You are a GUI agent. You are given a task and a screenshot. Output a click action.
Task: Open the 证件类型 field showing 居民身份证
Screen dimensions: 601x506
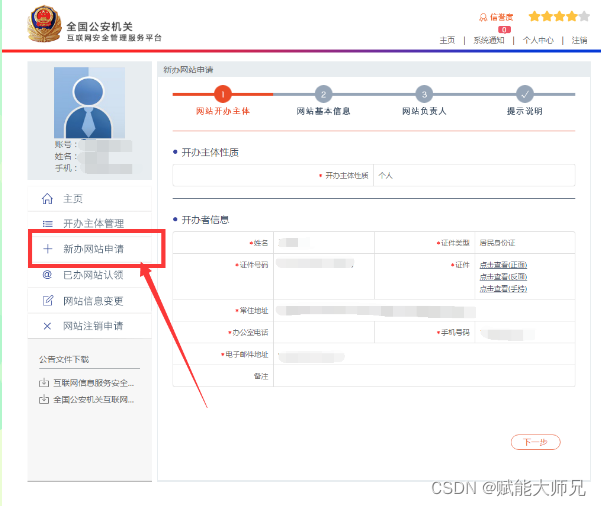[525, 243]
